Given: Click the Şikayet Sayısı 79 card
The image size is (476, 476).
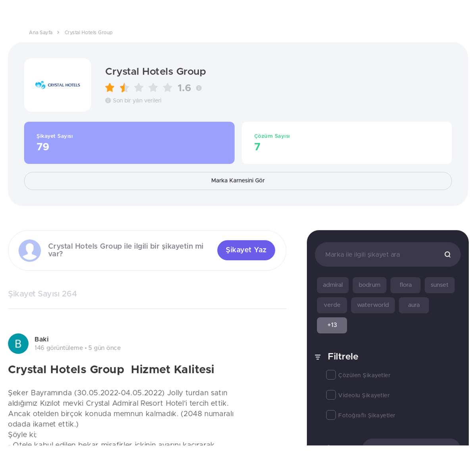Looking at the screenshot, I should pyautogui.click(x=129, y=143).
